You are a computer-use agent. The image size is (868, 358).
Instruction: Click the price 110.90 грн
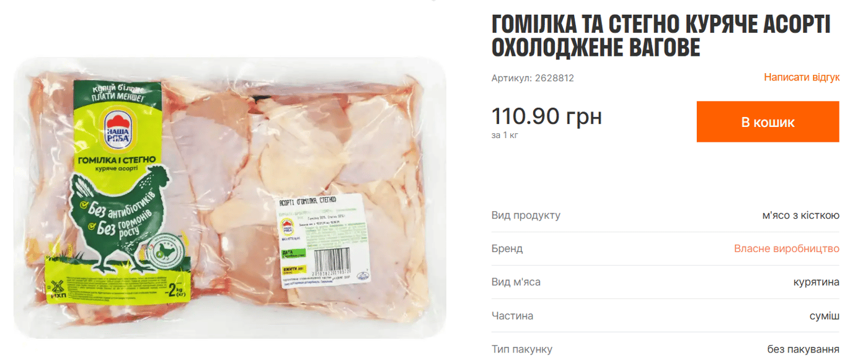547,116
